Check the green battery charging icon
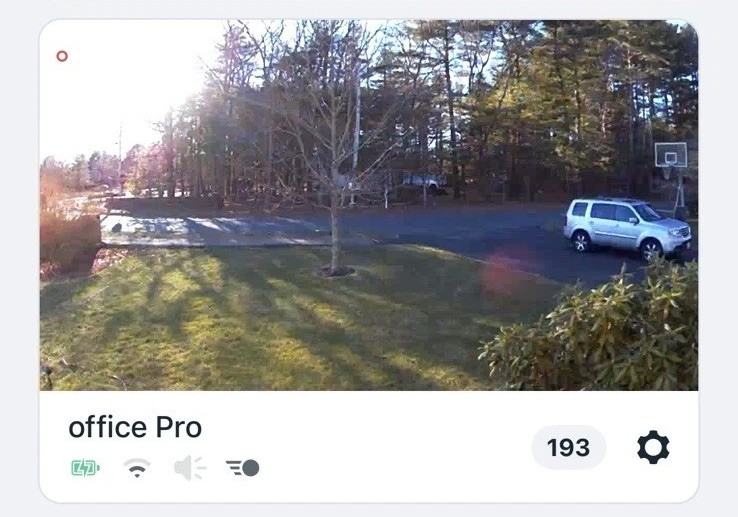Screen dimensions: 738x517 pyautogui.click(x=85, y=468)
